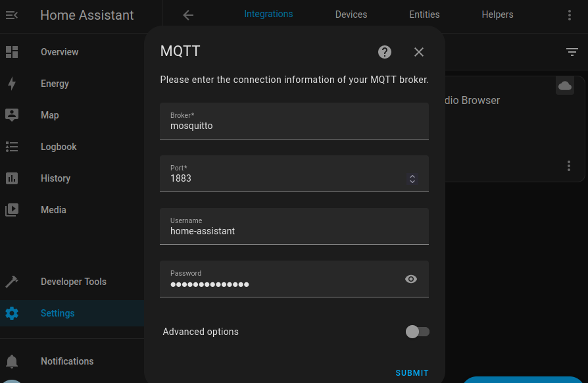Open Energy in the sidebar
Screen dimensions: 588x383
click(x=72, y=84)
